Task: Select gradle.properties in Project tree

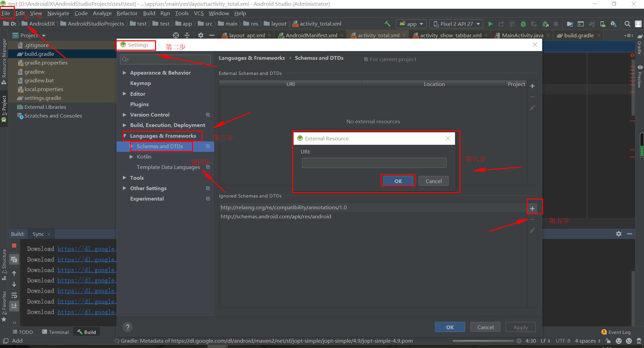Action: coord(46,62)
